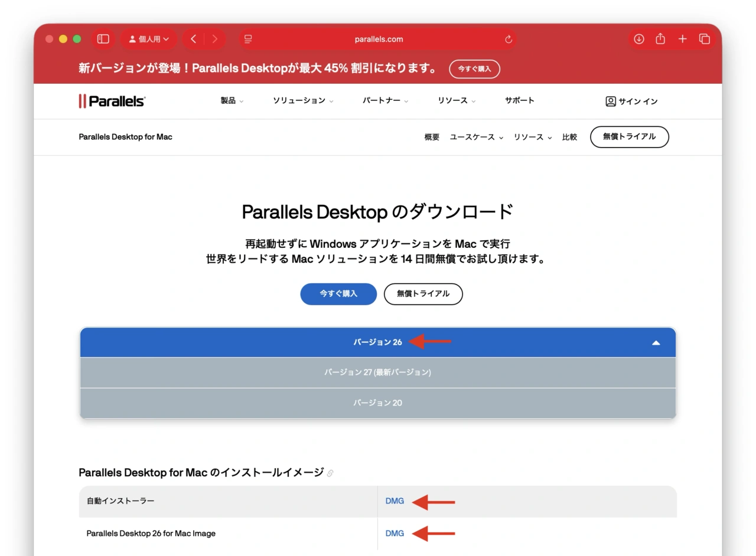756x556 pixels.
Task: Click the Parallels Desktop 26 for Mac Image label
Action: [151, 534]
